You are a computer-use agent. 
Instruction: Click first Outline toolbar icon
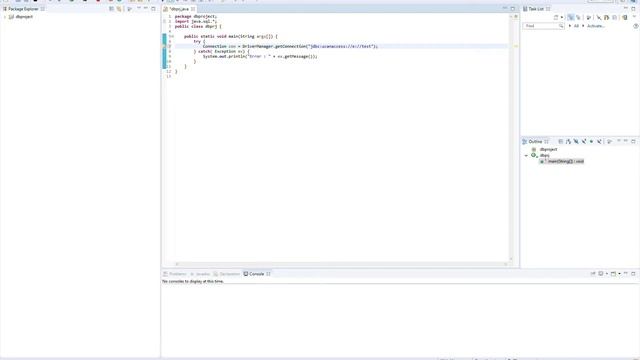(x=560, y=142)
